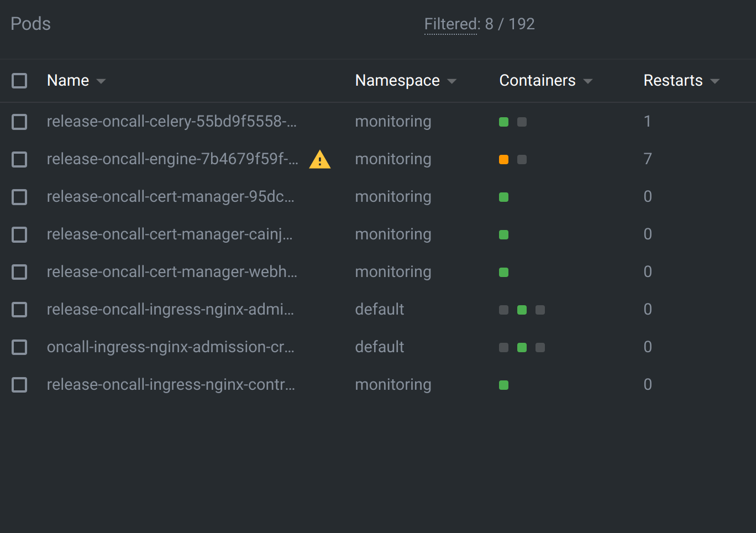Screen dimensions: 756x533
Task: Click the warning icon on release-oncall-engine pod
Action: [319, 160]
